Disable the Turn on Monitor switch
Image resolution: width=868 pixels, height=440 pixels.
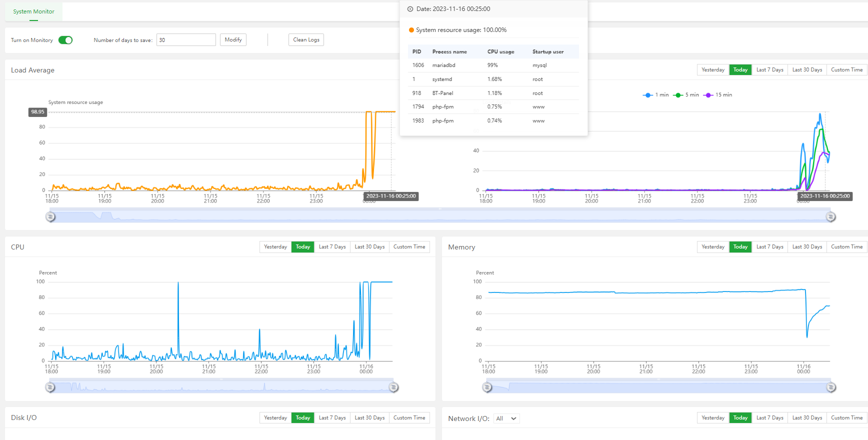pos(65,40)
